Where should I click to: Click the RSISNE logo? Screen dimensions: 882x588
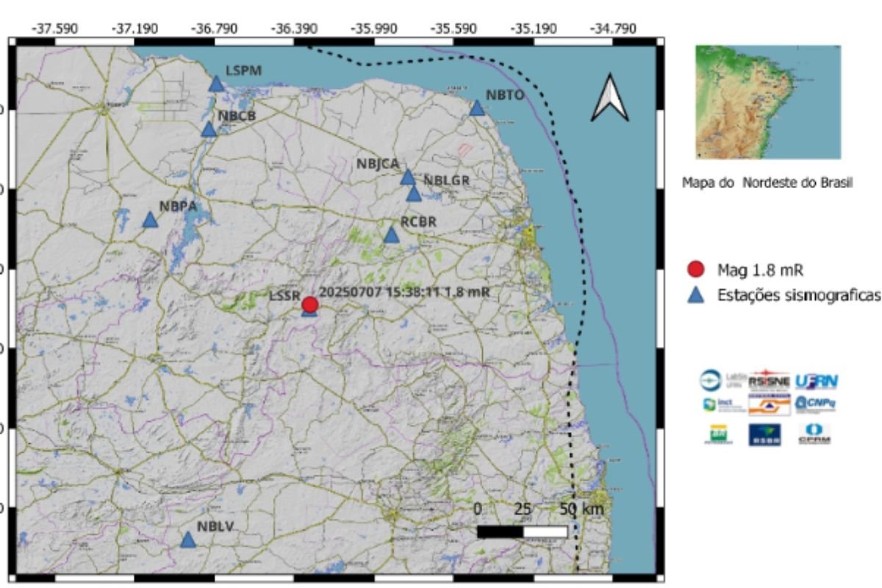click(x=768, y=381)
